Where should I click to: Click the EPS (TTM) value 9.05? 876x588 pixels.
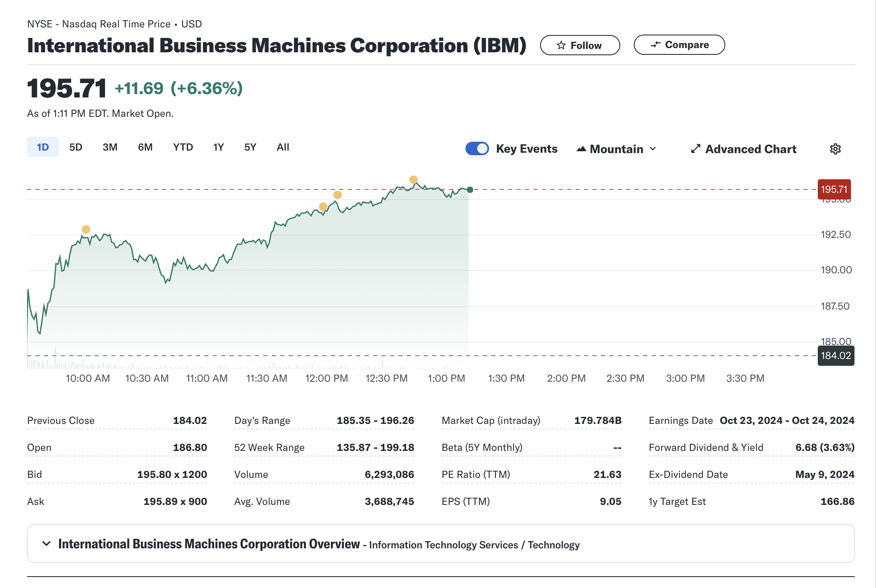click(x=611, y=502)
